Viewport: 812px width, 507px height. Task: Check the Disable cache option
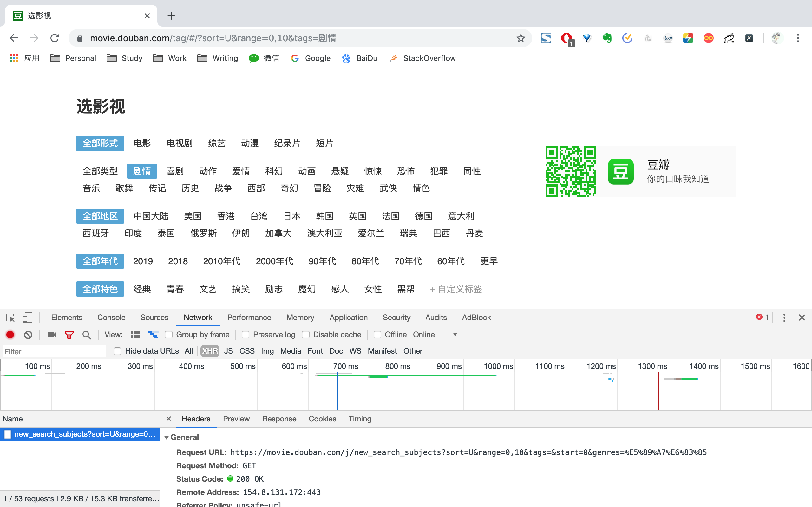306,335
